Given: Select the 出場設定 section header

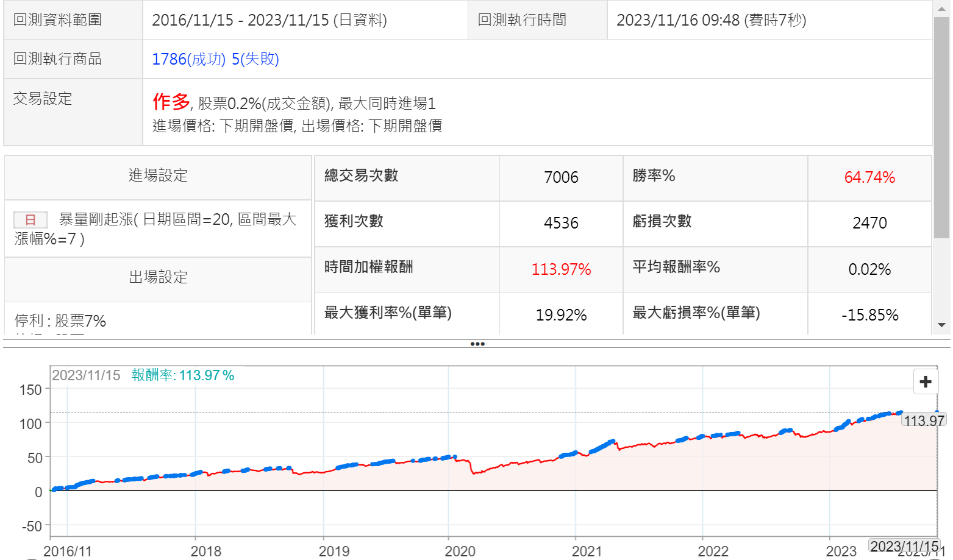Looking at the screenshot, I should click(158, 277).
